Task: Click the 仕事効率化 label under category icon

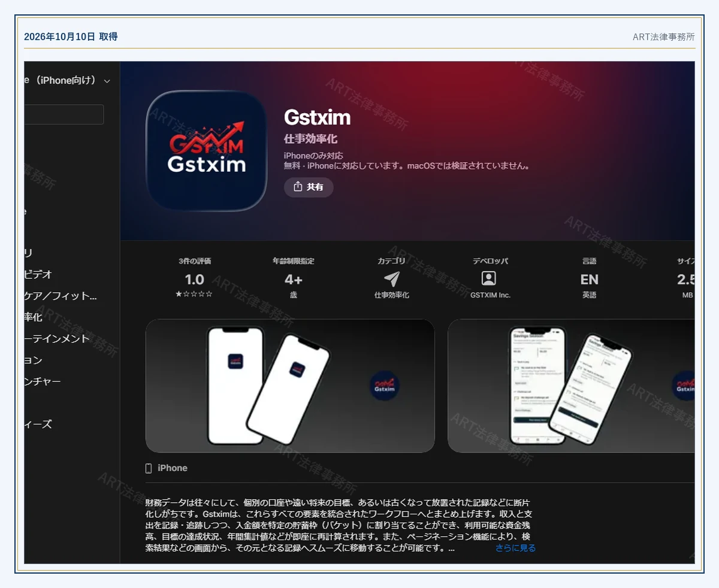Action: pyautogui.click(x=392, y=295)
